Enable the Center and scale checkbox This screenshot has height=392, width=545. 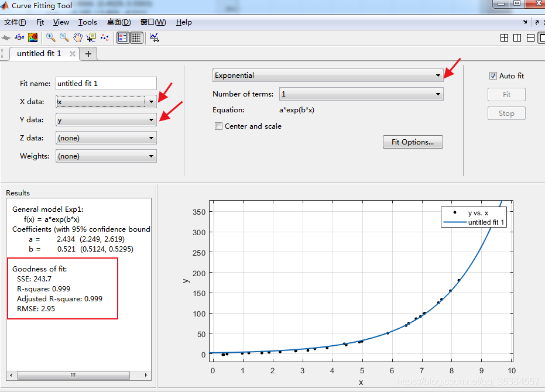218,126
